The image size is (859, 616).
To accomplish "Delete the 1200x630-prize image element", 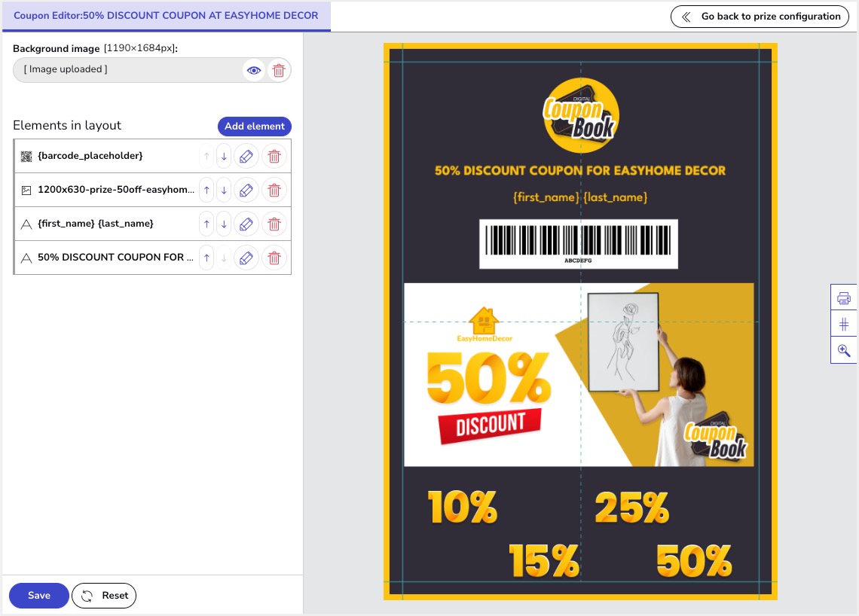I will [274, 191].
